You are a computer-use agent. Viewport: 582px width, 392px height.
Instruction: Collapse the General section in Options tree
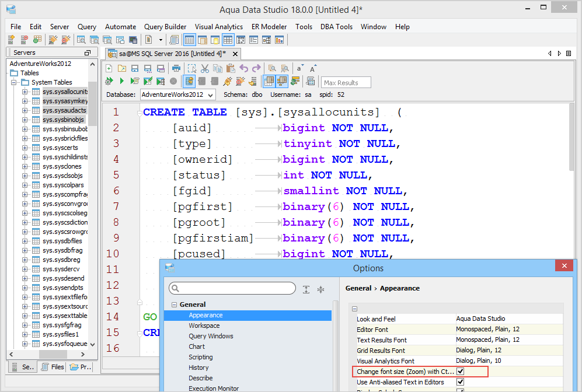point(174,304)
